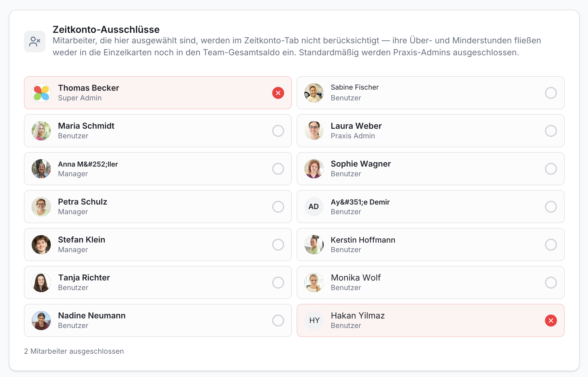This screenshot has width=588, height=377.
Task: Toggle exclusion circle for Ayşe Demir
Action: 551,207
